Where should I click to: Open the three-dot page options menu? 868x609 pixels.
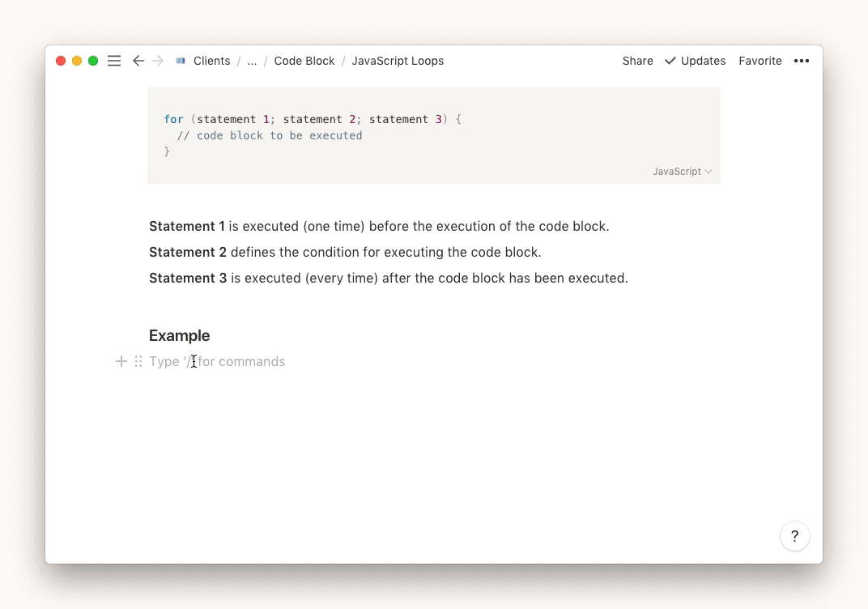(802, 61)
